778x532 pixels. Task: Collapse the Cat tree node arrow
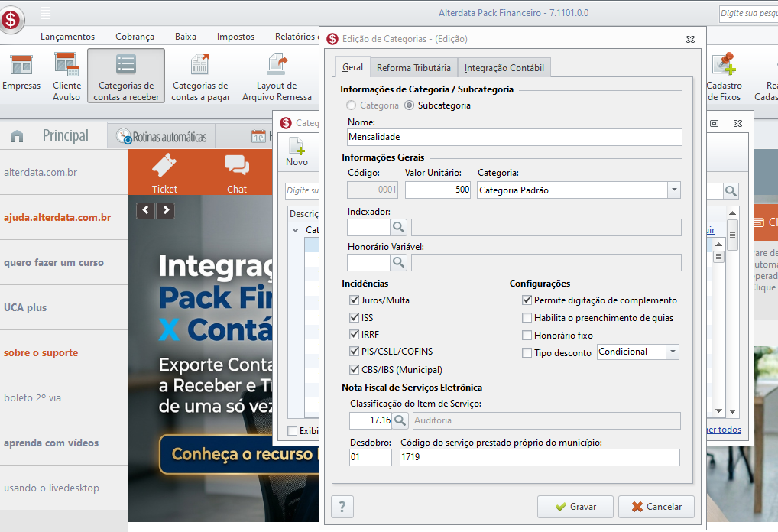click(x=295, y=230)
